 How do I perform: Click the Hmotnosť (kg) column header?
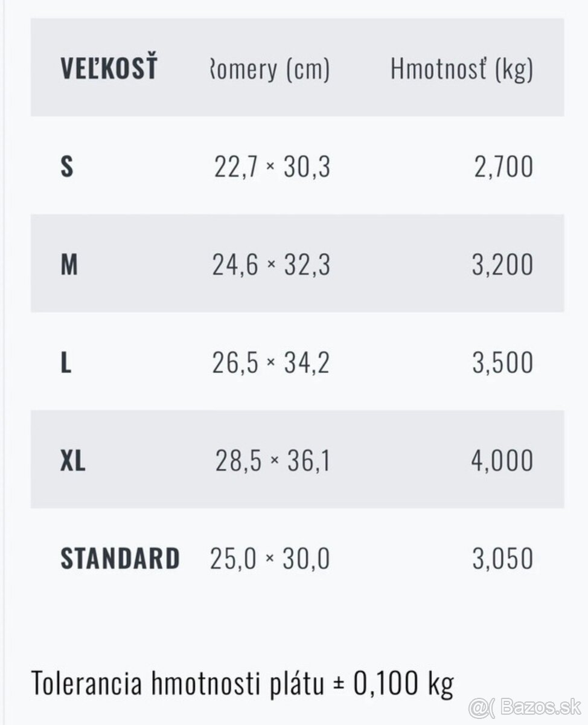click(x=462, y=69)
